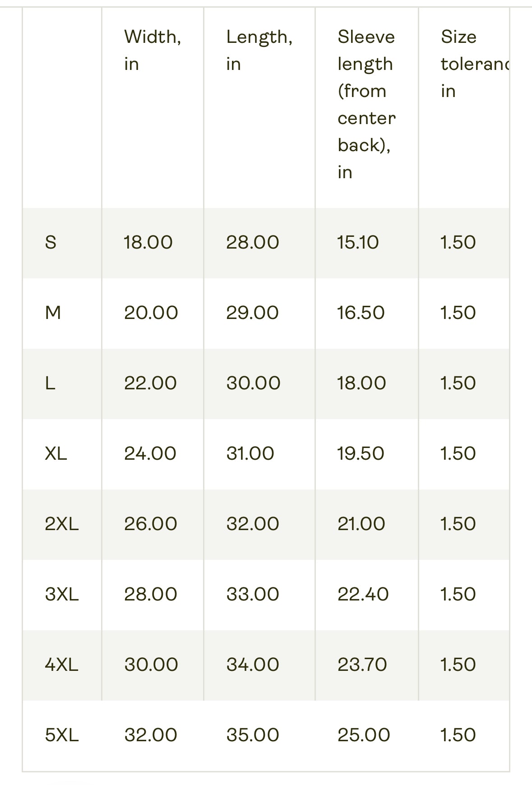Image resolution: width=532 pixels, height=785 pixels.
Task: Click the 15.10 sleeve length value
Action: pyautogui.click(x=358, y=243)
